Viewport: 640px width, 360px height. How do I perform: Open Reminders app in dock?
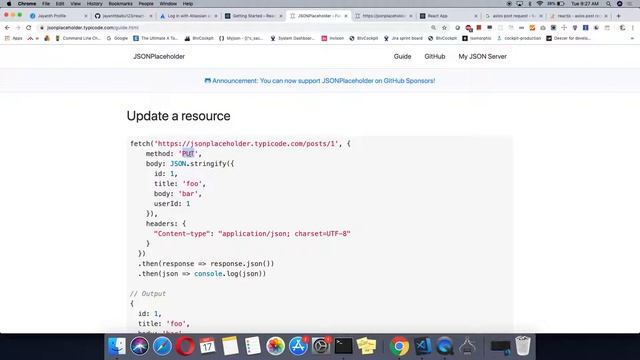pyautogui.click(x=253, y=346)
